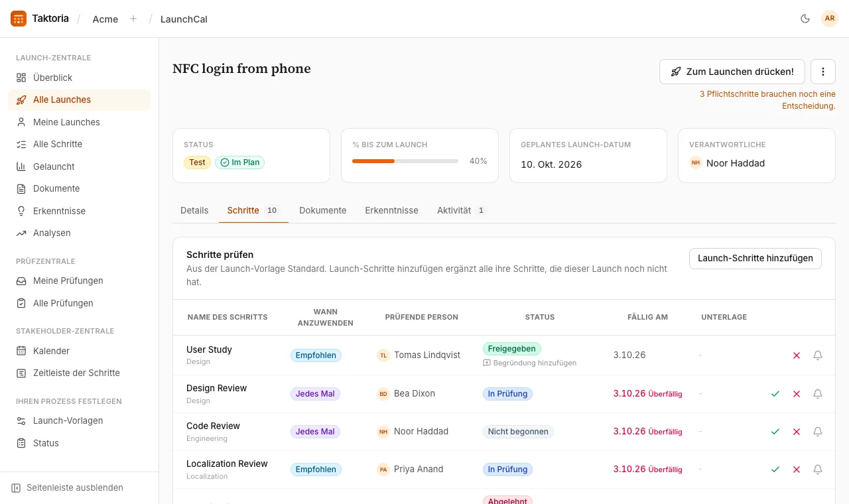Approve the Design Review step
Viewport: 849px width, 504px height.
click(x=775, y=394)
